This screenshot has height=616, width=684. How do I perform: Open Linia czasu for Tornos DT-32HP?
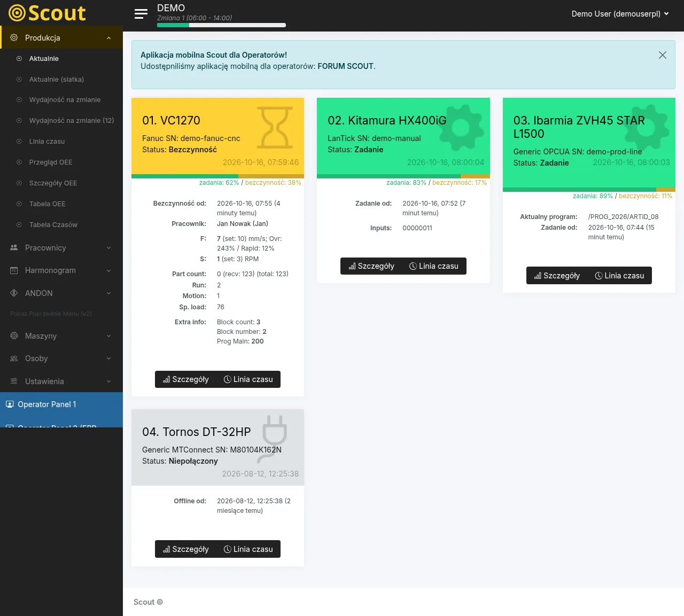(x=248, y=549)
